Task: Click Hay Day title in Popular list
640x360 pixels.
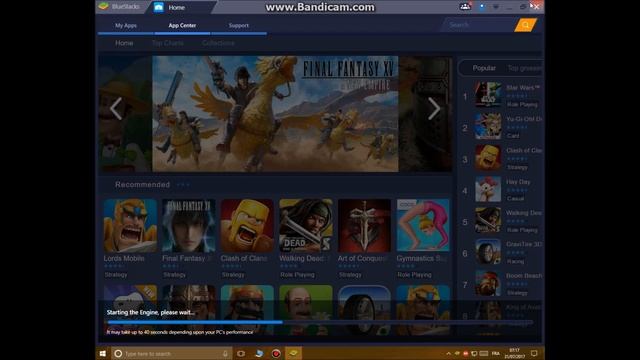Action: pos(518,182)
